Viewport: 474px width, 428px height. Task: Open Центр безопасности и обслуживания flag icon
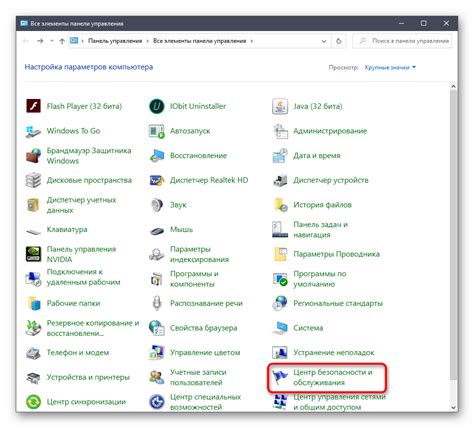point(280,377)
